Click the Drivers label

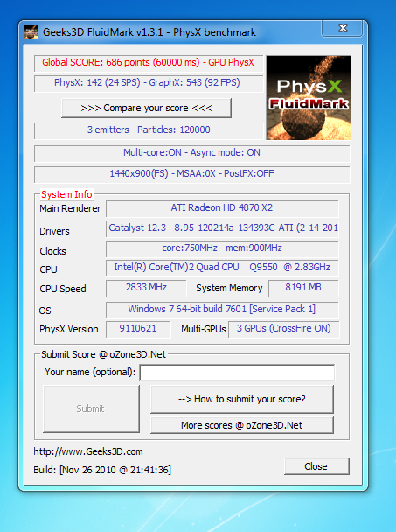(x=54, y=231)
